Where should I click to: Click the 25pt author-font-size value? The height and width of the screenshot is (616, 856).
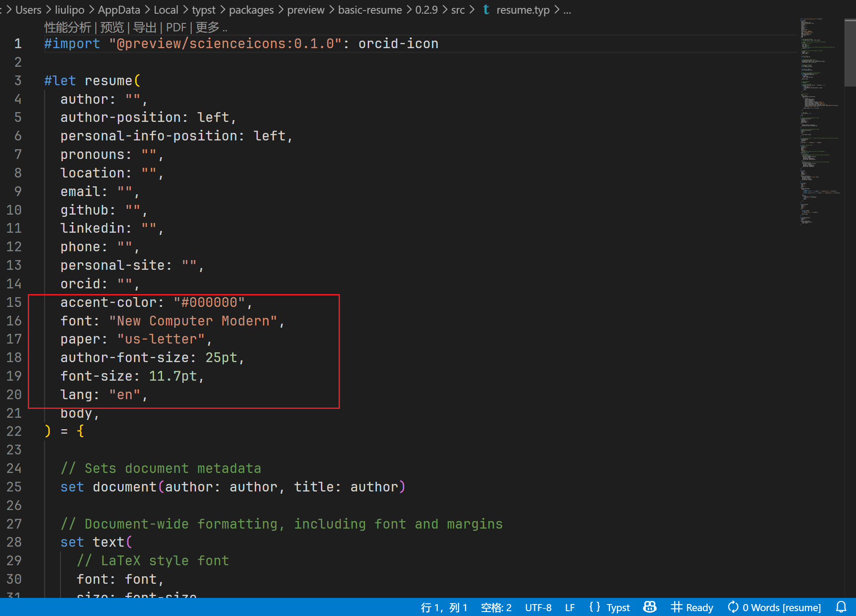pyautogui.click(x=221, y=357)
